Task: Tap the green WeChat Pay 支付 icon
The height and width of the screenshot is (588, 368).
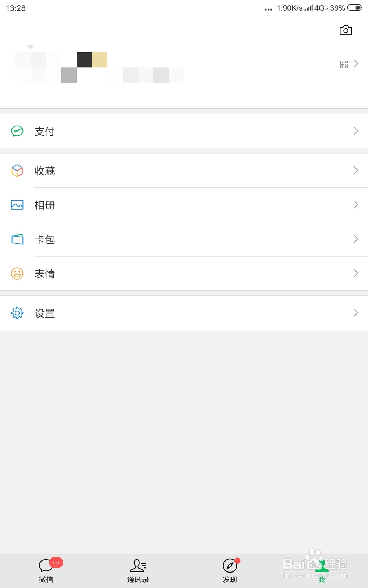Action: coord(17,131)
